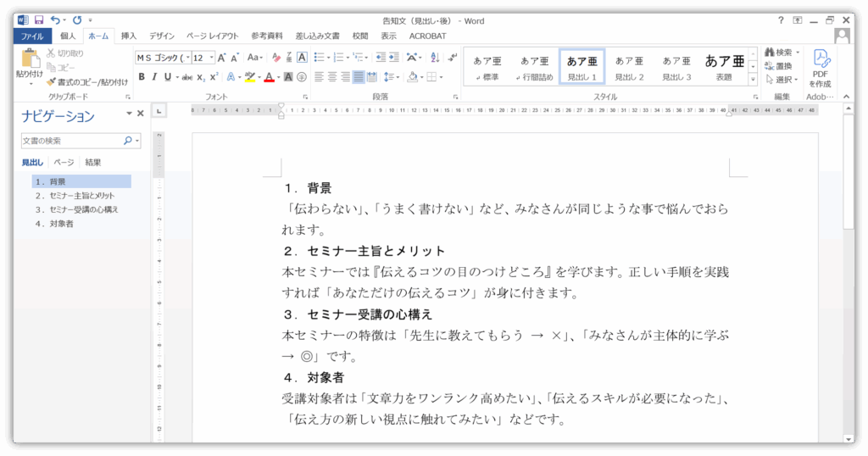Increase paragraph indent
Screen dimensions: 868x456
click(394, 58)
